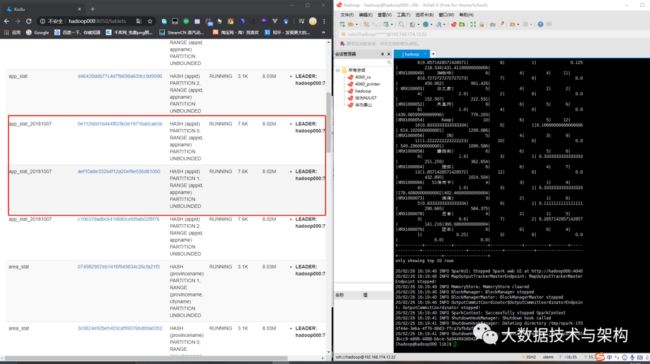This screenshot has width=650, height=364.
Task: Open Xshell 查看 menu
Action: (x=384, y=15)
